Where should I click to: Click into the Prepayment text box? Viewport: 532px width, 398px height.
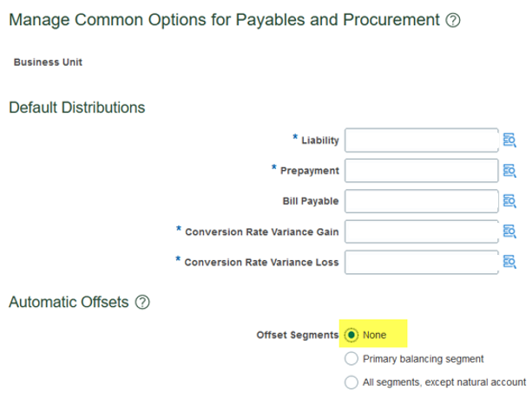422,171
